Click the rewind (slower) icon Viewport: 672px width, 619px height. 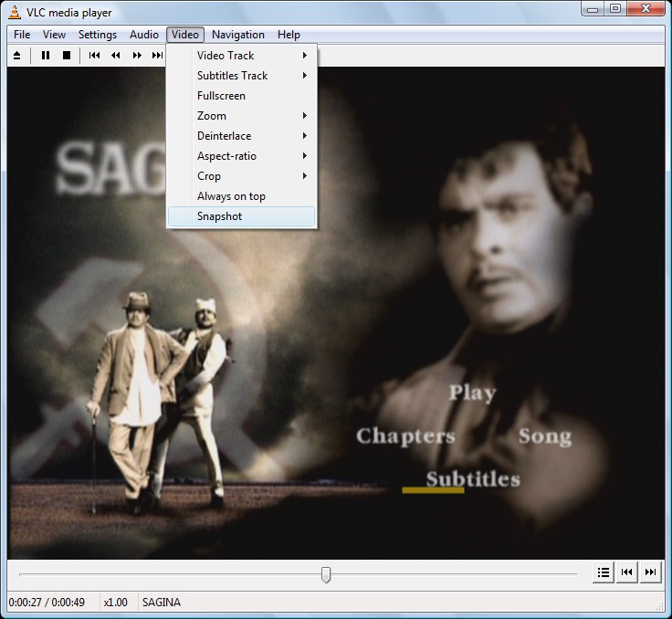[116, 56]
